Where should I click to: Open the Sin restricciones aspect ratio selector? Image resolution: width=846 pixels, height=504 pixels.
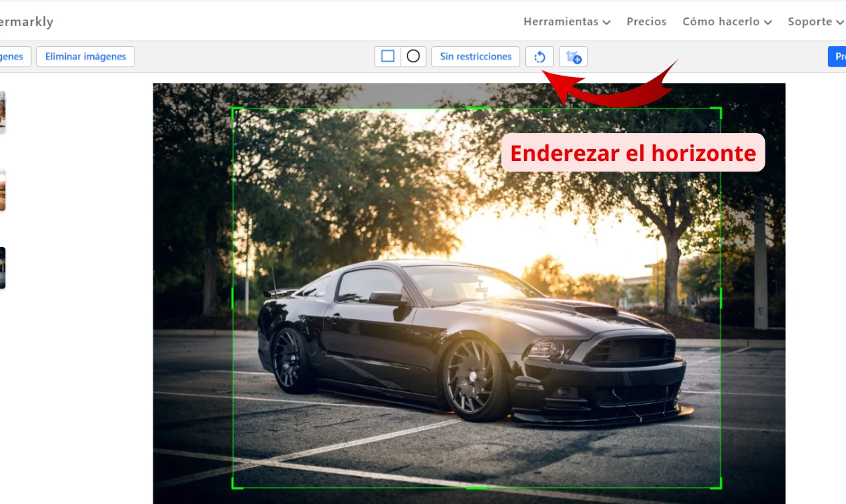tap(476, 57)
